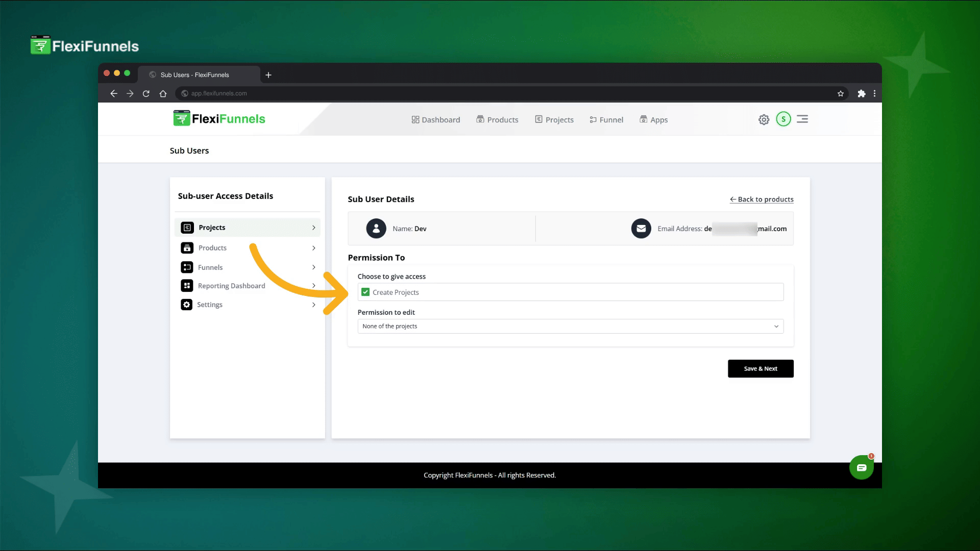The height and width of the screenshot is (551, 980).
Task: Open the chat support bubble icon
Action: pyautogui.click(x=861, y=467)
